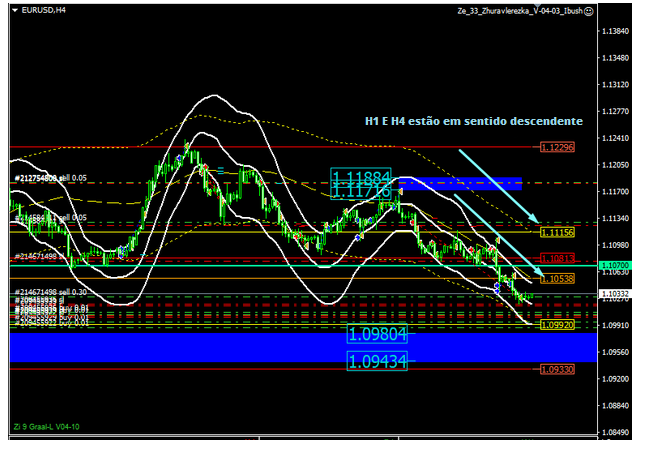Select the "H1 E H4 estão em sentido descendente" text
655x450 pixels.
pos(473,120)
